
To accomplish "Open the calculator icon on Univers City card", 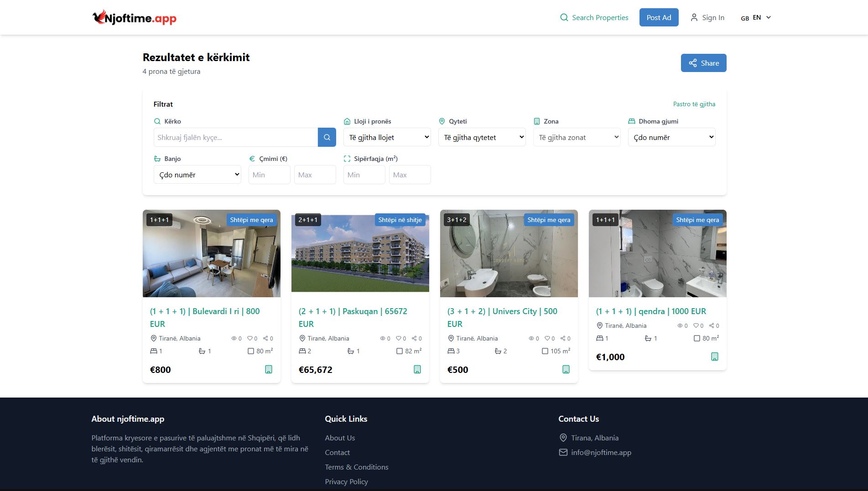I will click(x=566, y=369).
